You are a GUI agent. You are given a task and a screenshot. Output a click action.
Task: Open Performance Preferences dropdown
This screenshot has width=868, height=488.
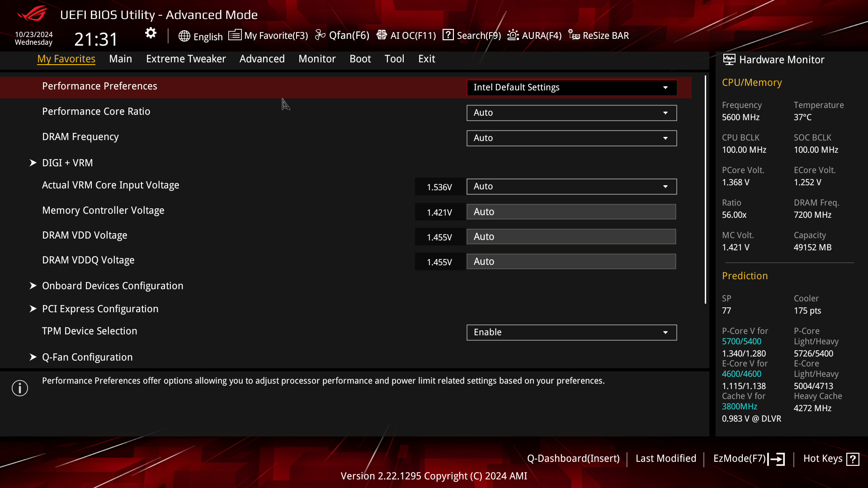pyautogui.click(x=571, y=87)
